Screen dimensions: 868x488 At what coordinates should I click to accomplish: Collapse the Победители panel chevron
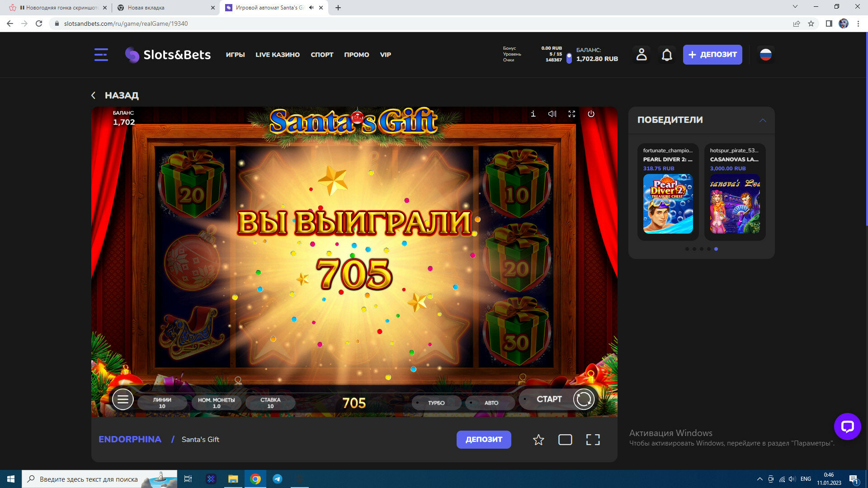[x=763, y=120]
